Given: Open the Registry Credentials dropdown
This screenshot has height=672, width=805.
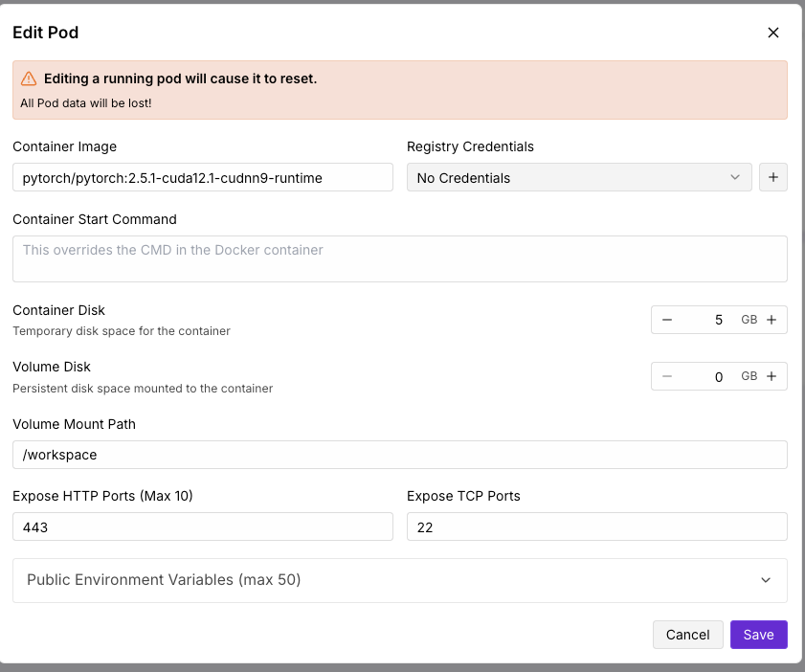Looking at the screenshot, I should (578, 177).
